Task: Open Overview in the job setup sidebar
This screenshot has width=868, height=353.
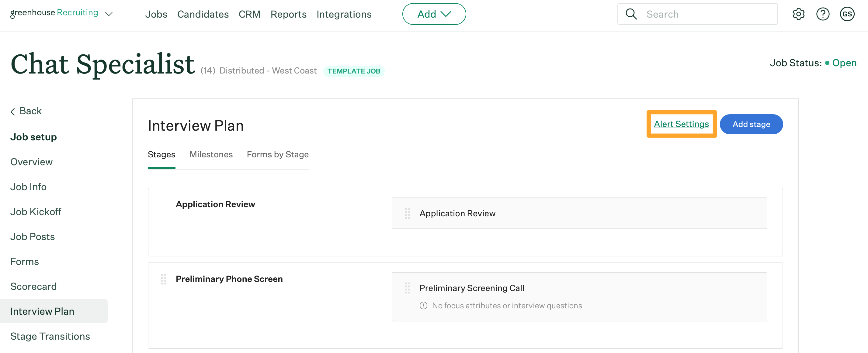Action: (31, 162)
